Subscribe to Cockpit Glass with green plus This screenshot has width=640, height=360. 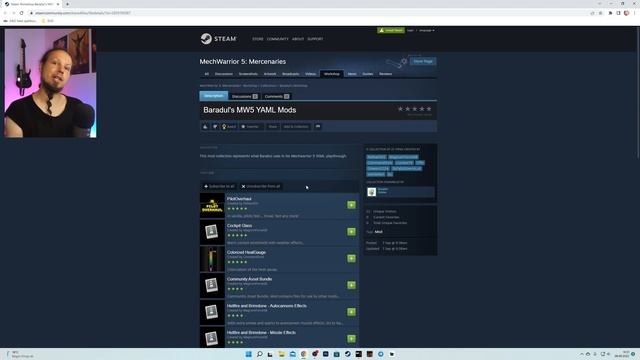click(351, 231)
